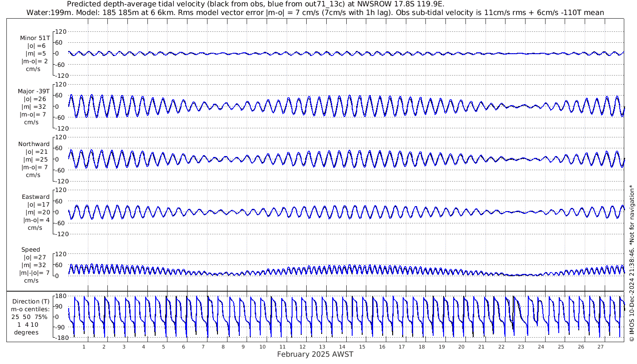Click the '|o| =21' value in Northward panel
Image resolution: width=637 pixels, height=364 pixels.
[36, 152]
